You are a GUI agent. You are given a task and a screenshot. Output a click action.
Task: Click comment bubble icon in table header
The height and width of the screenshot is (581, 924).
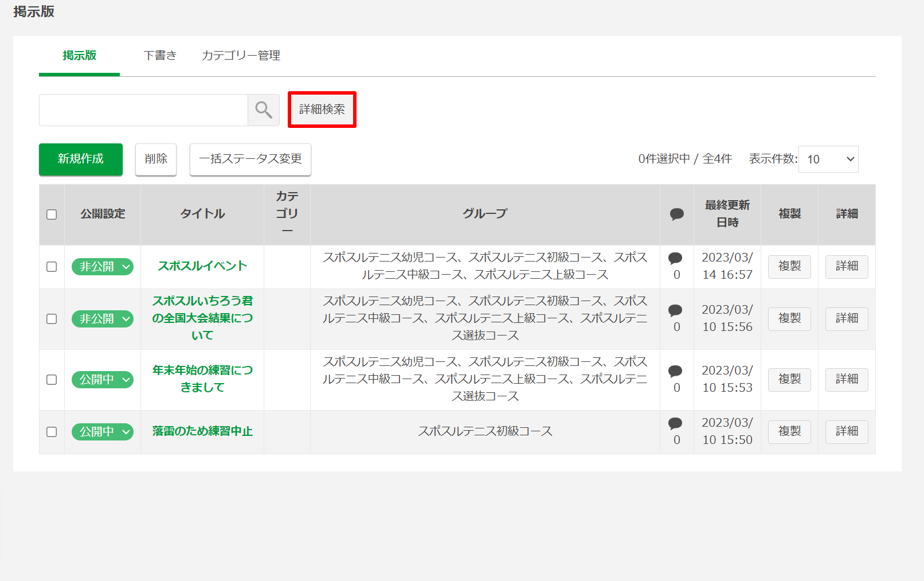tap(676, 214)
